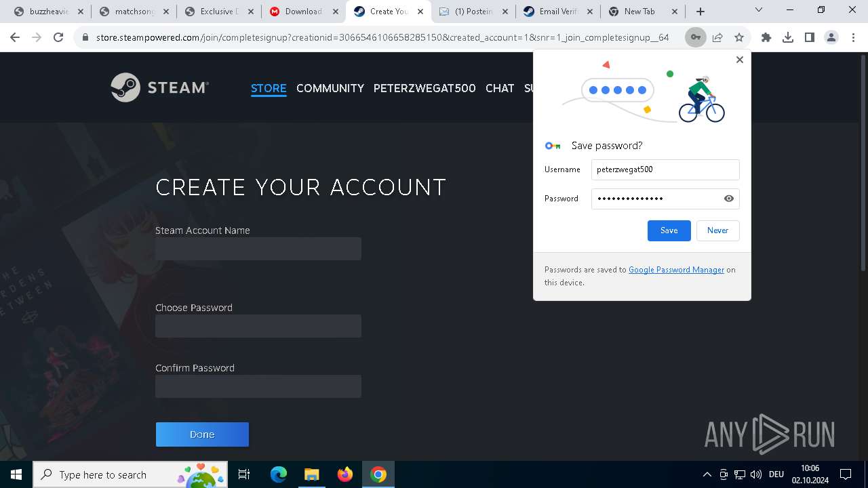This screenshot has width=868, height=488.
Task: Open File Explorer from the taskbar
Action: pos(311,474)
